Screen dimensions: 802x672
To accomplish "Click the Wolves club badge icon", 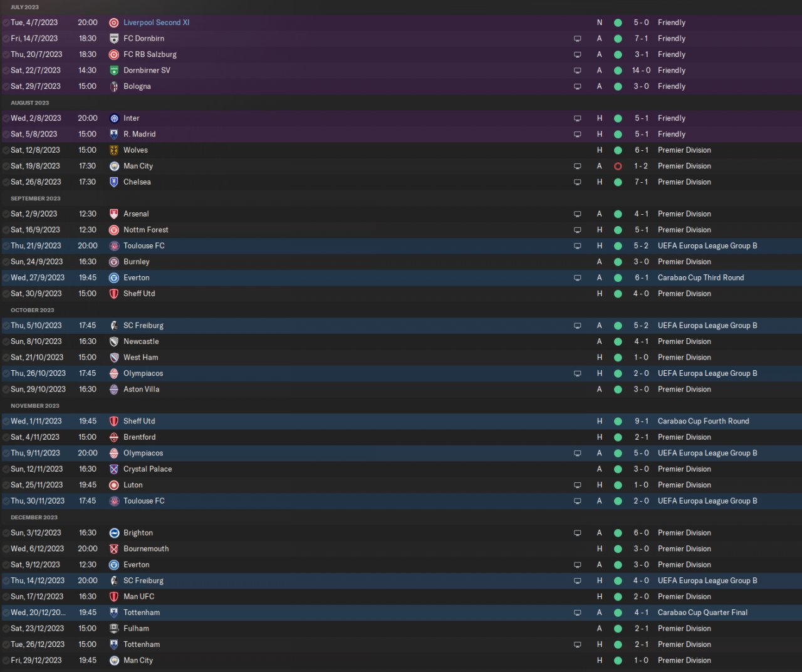I will click(114, 150).
